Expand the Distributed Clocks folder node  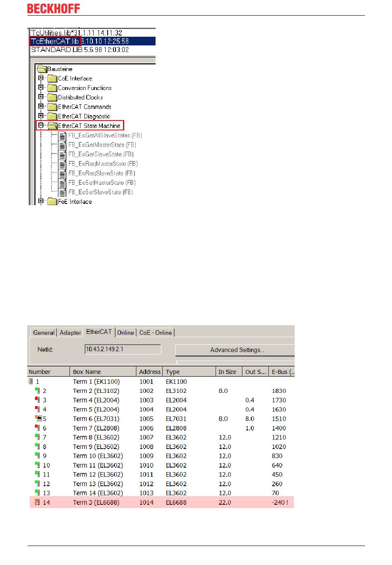pyautogui.click(x=41, y=97)
